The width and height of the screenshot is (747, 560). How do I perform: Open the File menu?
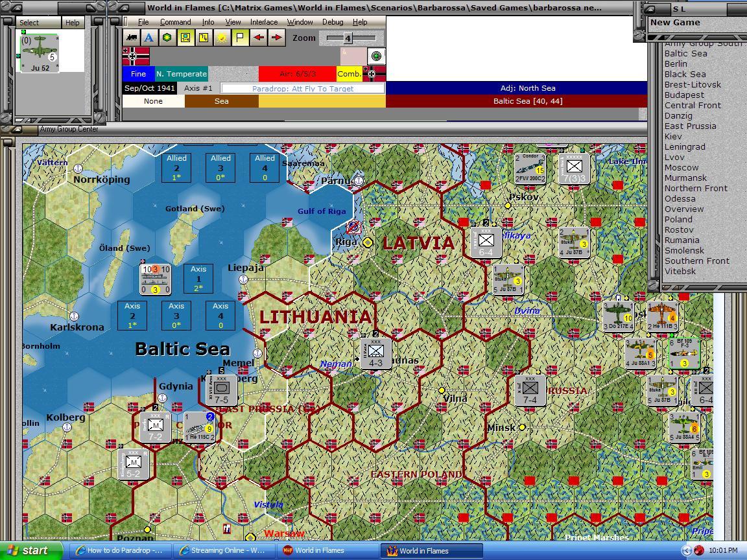(143, 22)
